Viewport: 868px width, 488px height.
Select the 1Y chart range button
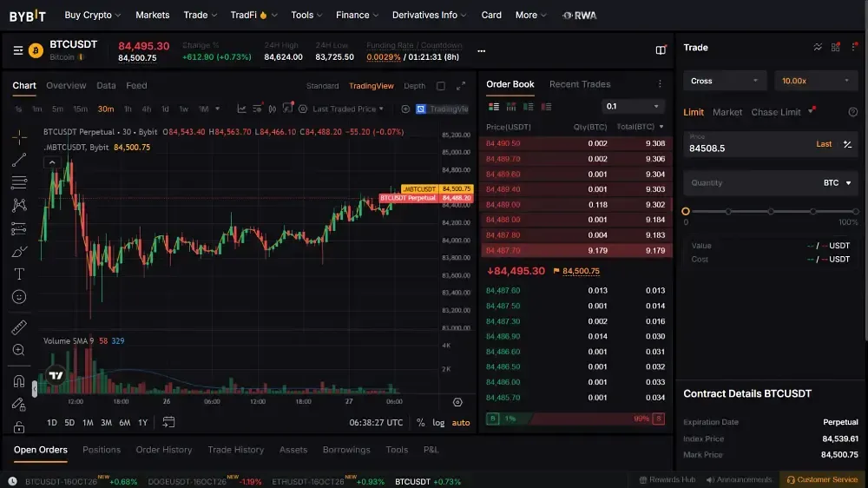pos(143,423)
